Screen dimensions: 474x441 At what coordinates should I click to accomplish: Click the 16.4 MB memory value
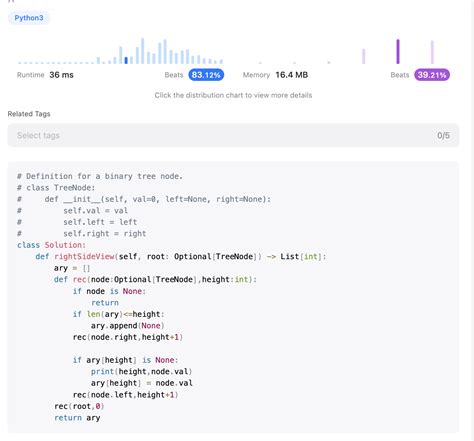pyautogui.click(x=292, y=75)
